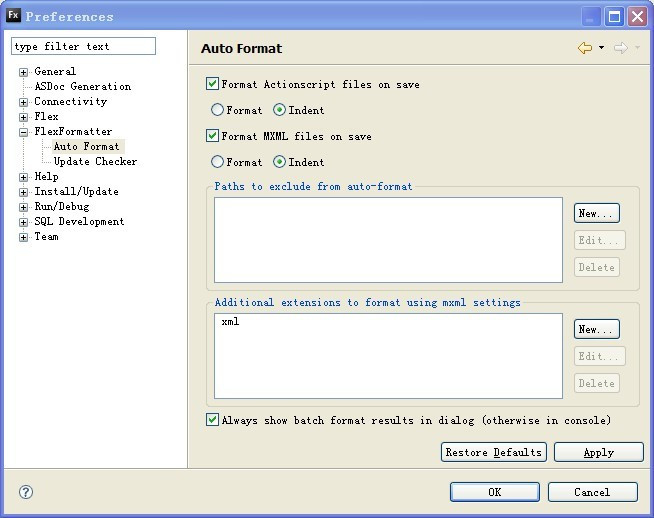The image size is (654, 518).
Task: Select the xml extension list entry
Action: [x=230, y=322]
